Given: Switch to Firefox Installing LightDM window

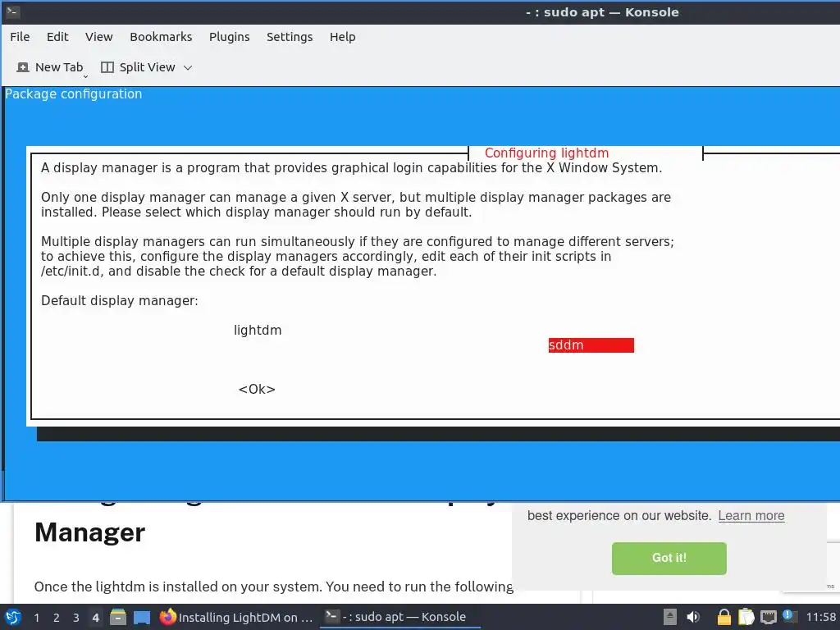Looking at the screenshot, I should tap(236, 617).
